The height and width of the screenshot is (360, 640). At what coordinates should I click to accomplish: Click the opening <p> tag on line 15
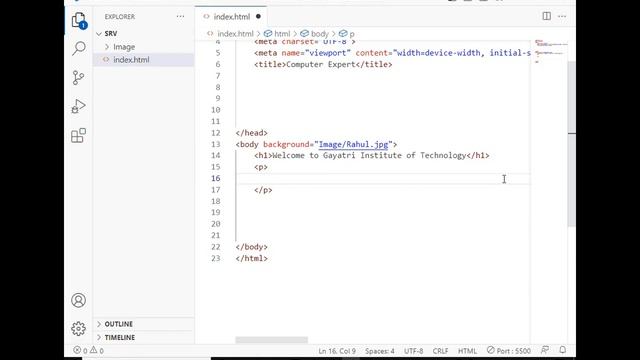pos(261,167)
